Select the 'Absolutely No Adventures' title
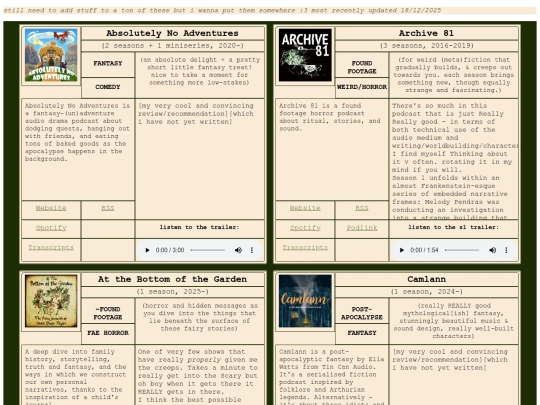Screen dimensions: 540x405 point(173,33)
